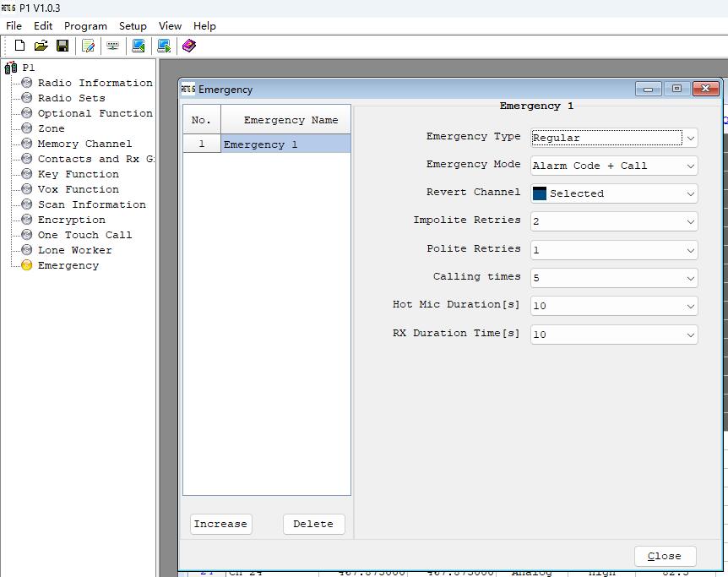Click the edit notepad-with-pencil toolbar icon
Viewport: 728px width, 577px height.
[x=88, y=46]
